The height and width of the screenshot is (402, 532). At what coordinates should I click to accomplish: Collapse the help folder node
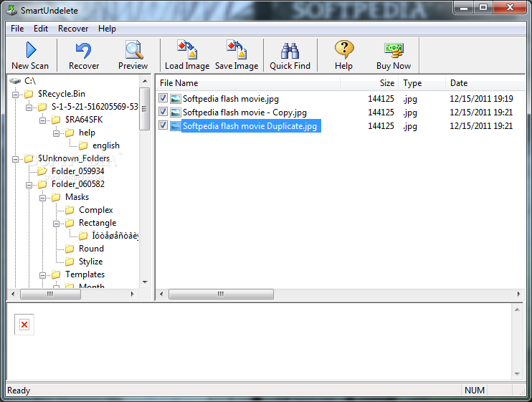click(57, 133)
